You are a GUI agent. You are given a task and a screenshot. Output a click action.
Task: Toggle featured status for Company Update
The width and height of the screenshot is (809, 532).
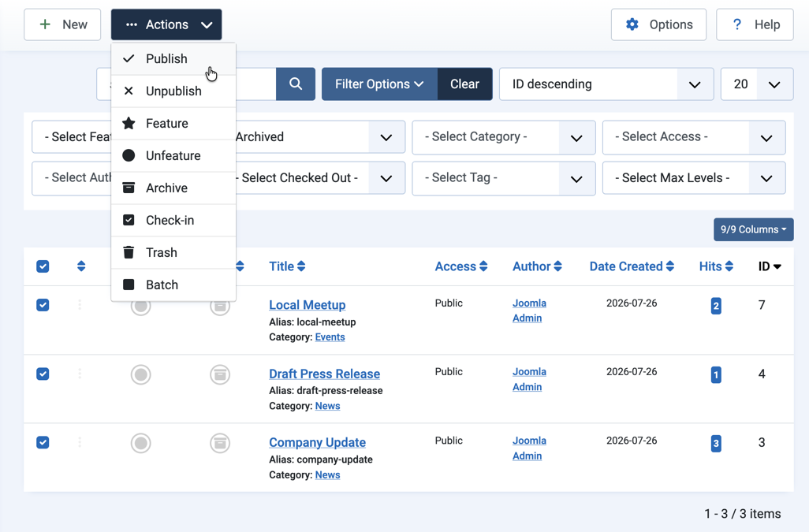(x=141, y=443)
